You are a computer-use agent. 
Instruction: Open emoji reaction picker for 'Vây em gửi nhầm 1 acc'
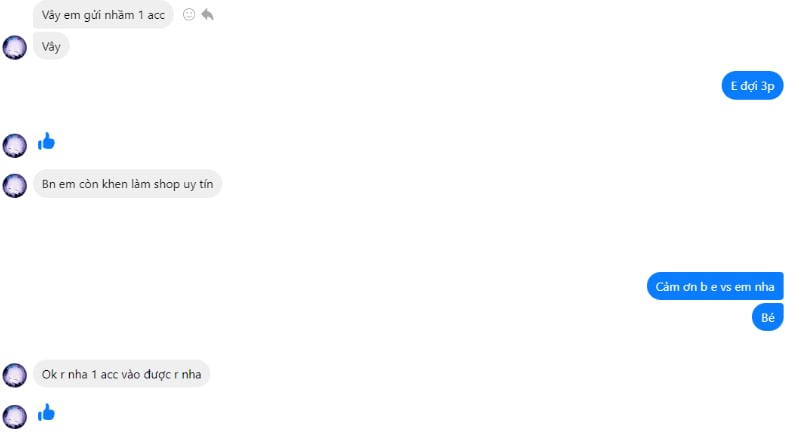(x=189, y=15)
